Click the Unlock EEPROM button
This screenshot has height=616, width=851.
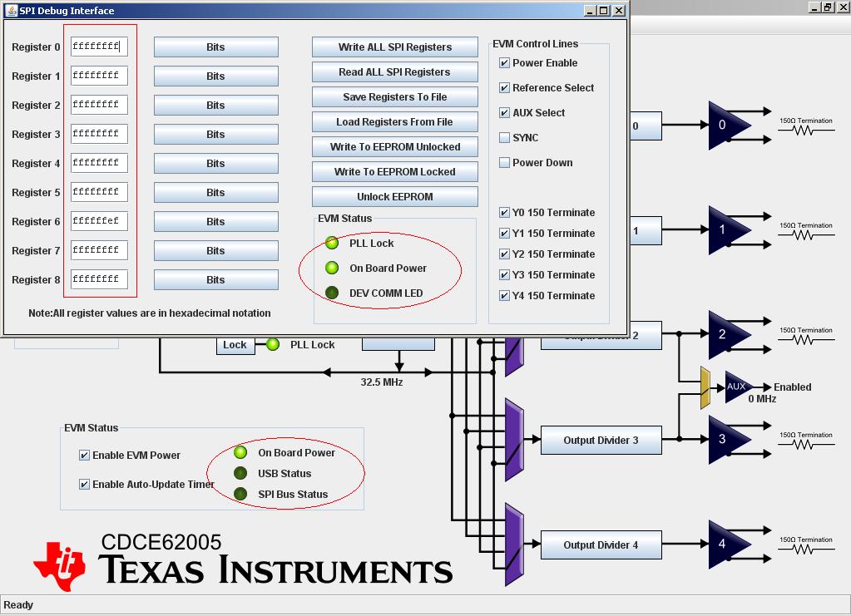[x=395, y=197]
